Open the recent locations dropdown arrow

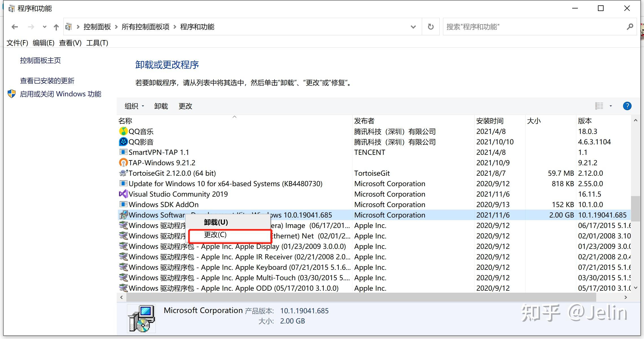click(44, 27)
